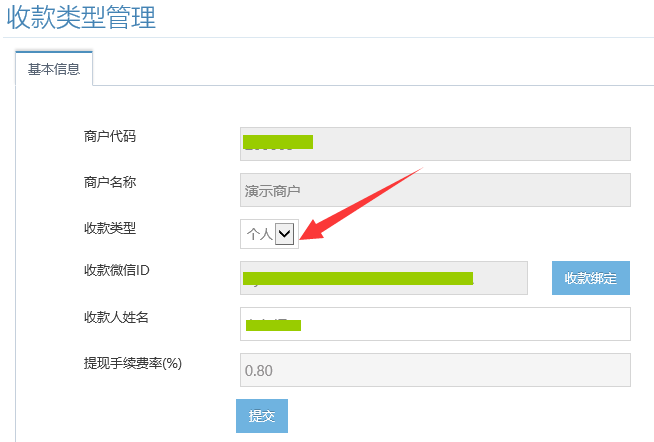Focus the 收款人姓名 input field
The image size is (654, 442).
click(435, 324)
